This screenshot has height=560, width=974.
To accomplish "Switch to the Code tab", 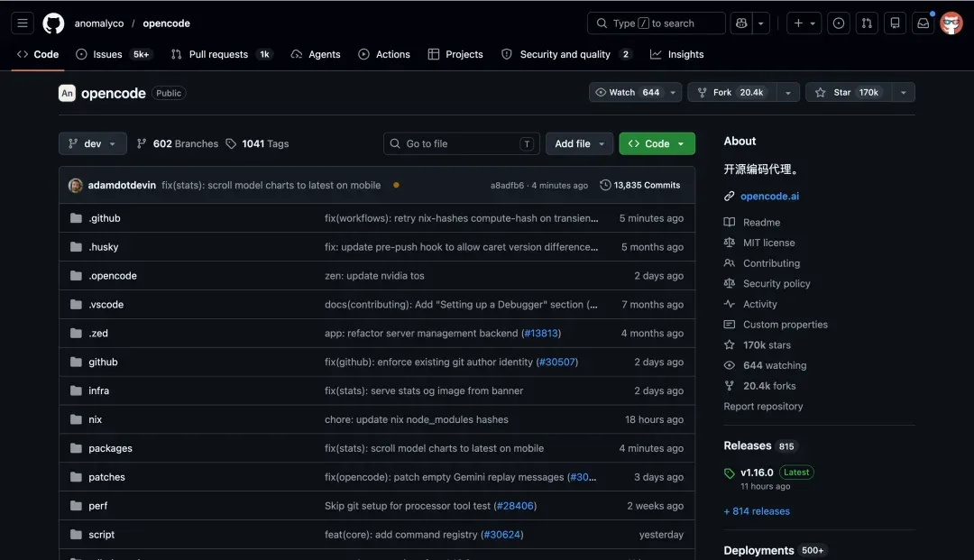I will click(38, 55).
